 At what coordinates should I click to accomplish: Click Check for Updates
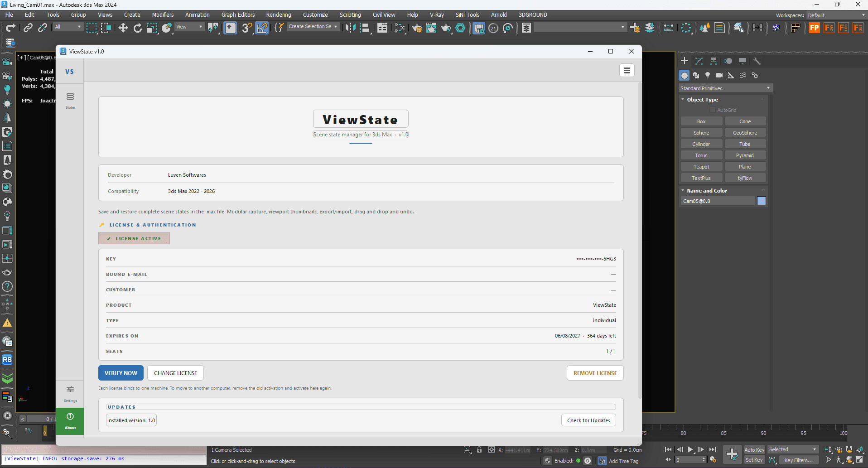(x=588, y=420)
